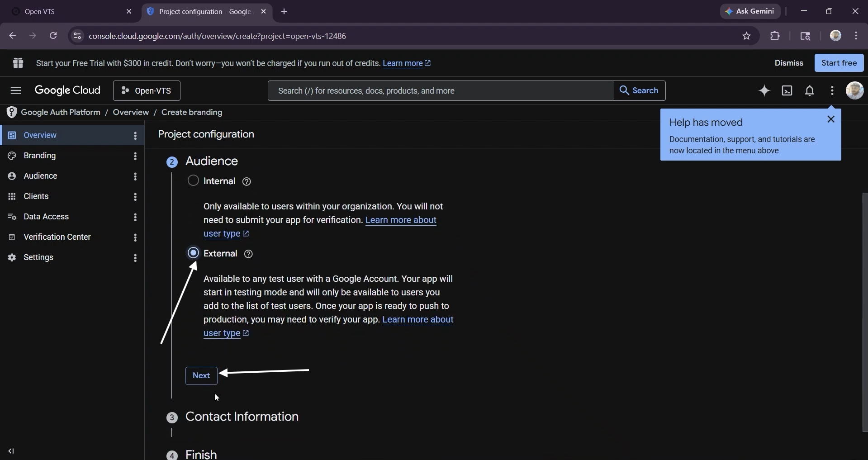Close the Help has moved popup
The width and height of the screenshot is (868, 460).
(831, 119)
